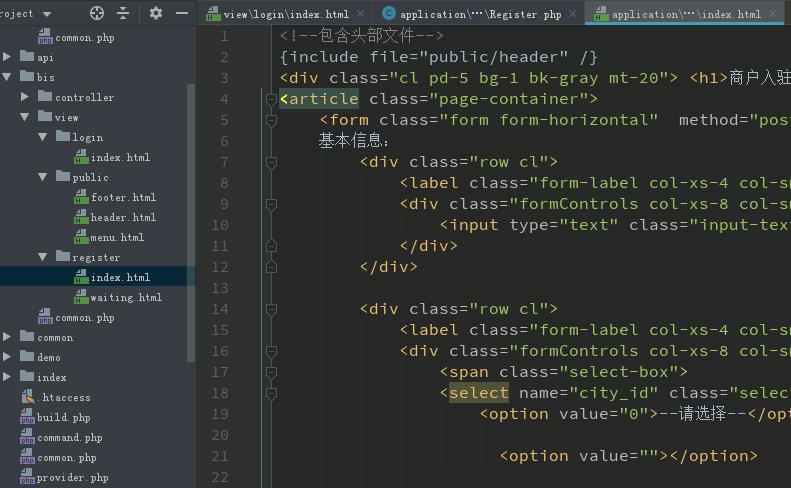Expand the demo folder
The width and height of the screenshot is (791, 488).
[7, 357]
